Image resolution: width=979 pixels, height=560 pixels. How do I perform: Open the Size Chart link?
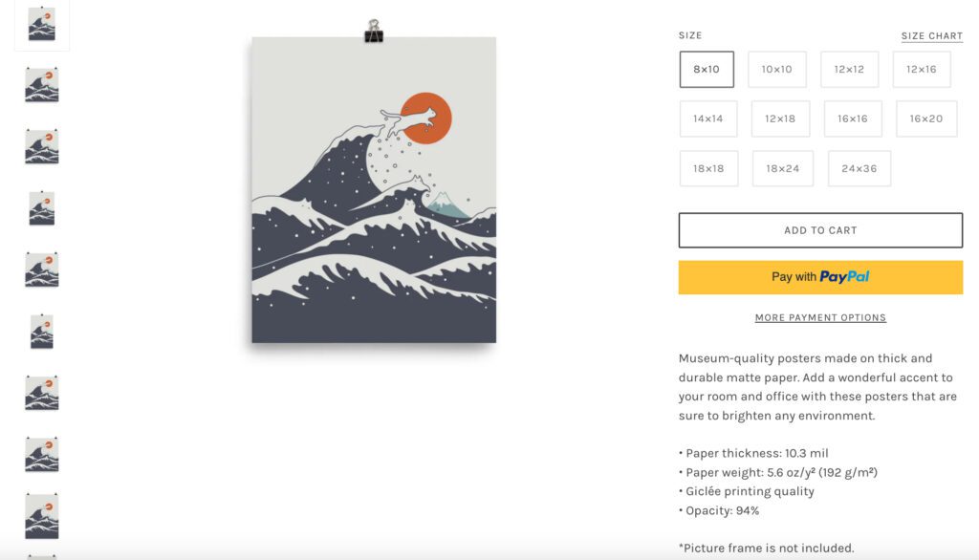[x=931, y=36]
